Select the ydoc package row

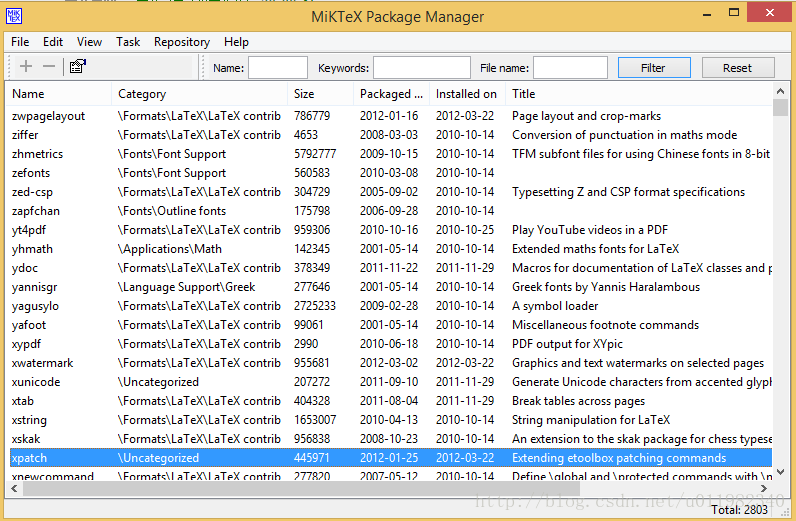pyautogui.click(x=391, y=268)
